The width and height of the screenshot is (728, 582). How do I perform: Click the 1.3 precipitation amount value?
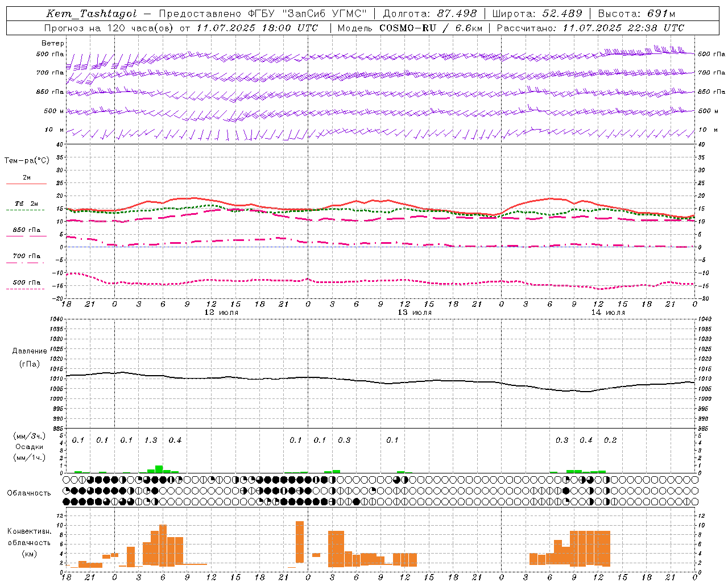click(151, 440)
